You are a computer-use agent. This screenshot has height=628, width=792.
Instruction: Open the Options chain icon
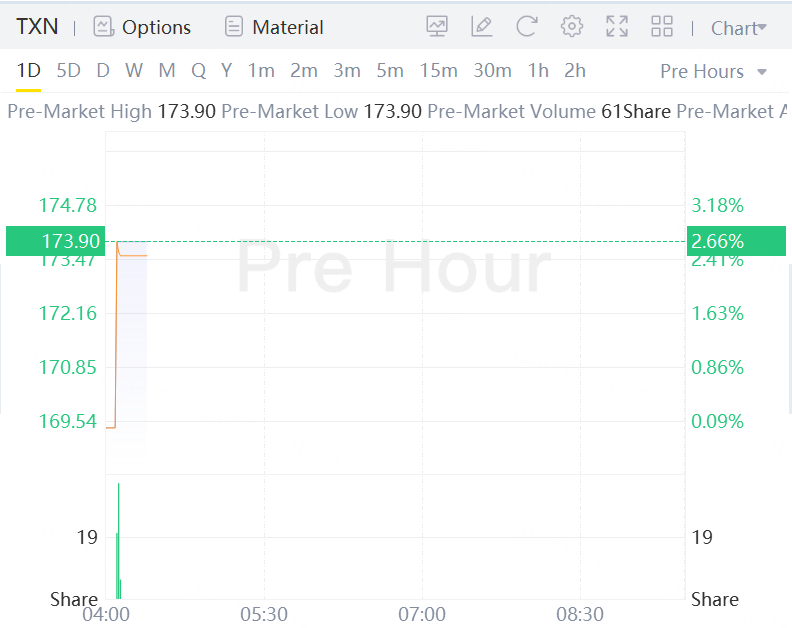point(103,27)
